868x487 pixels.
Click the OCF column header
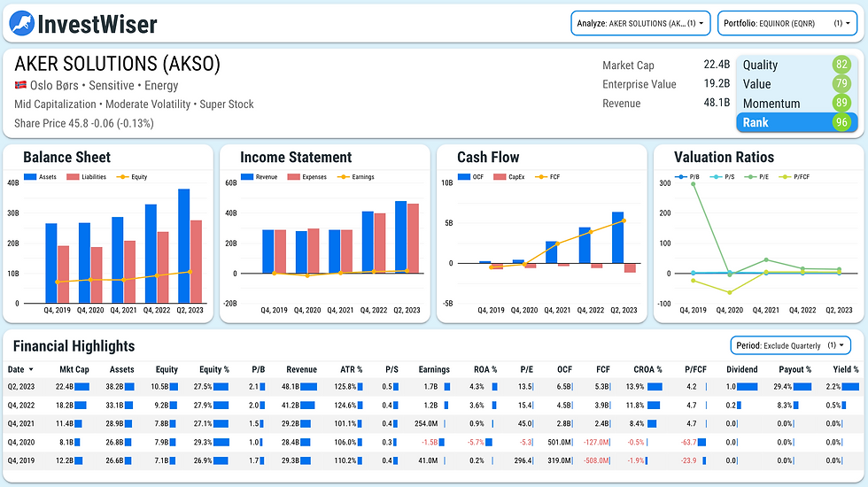pos(565,370)
